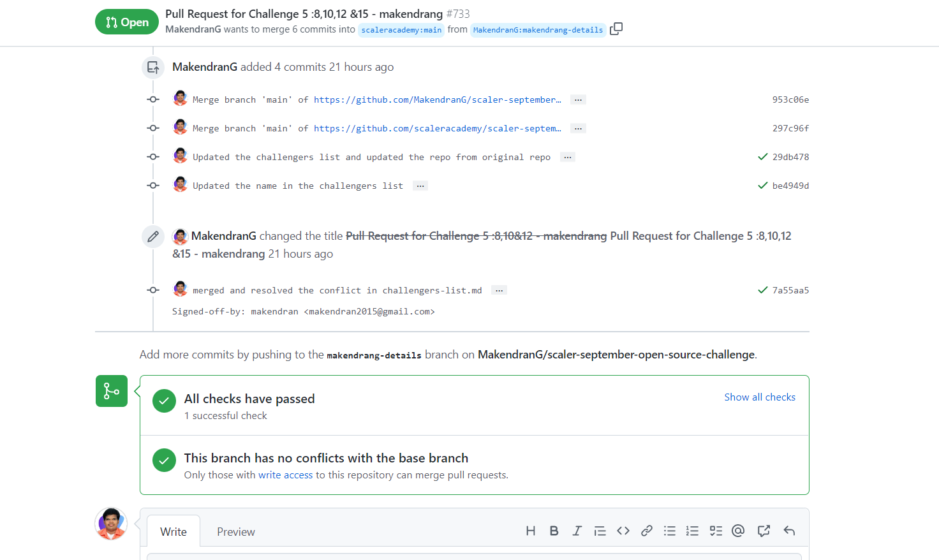Insert a numbered list

tap(692, 531)
